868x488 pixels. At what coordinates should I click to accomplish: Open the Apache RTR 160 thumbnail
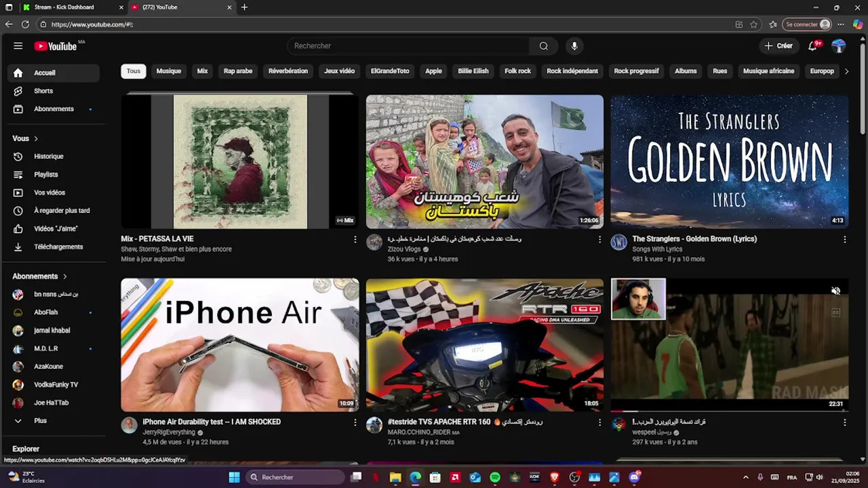point(485,345)
